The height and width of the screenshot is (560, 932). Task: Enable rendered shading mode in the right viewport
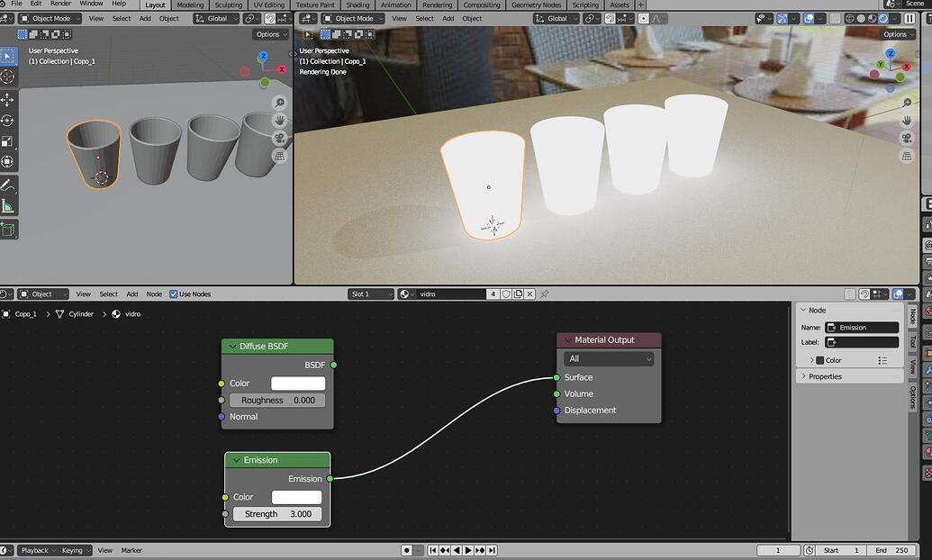883,18
